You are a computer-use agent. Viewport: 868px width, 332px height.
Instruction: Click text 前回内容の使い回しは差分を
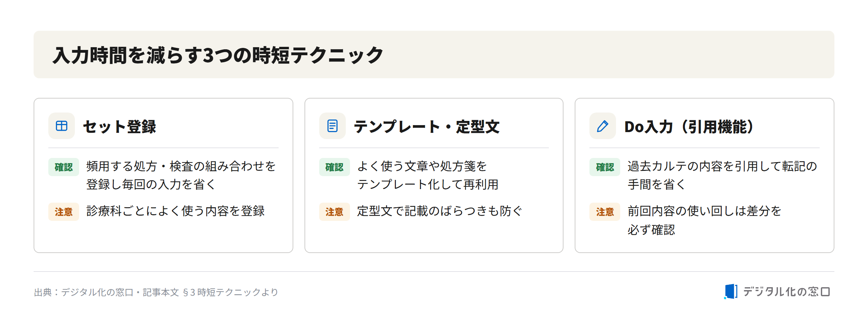[705, 211]
